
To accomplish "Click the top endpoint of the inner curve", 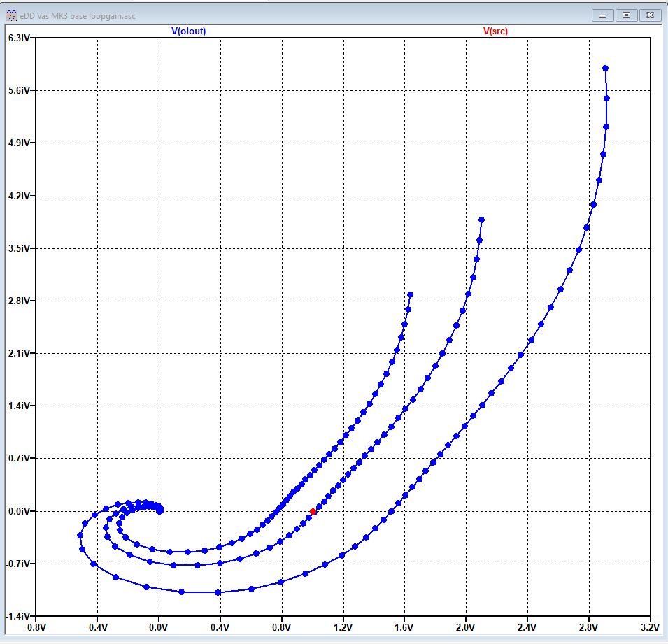I will click(x=411, y=295).
